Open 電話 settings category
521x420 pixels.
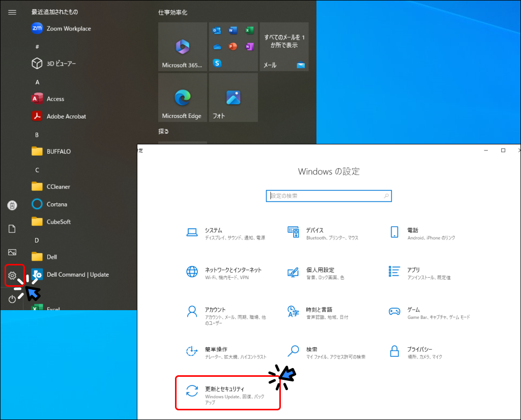click(x=422, y=233)
